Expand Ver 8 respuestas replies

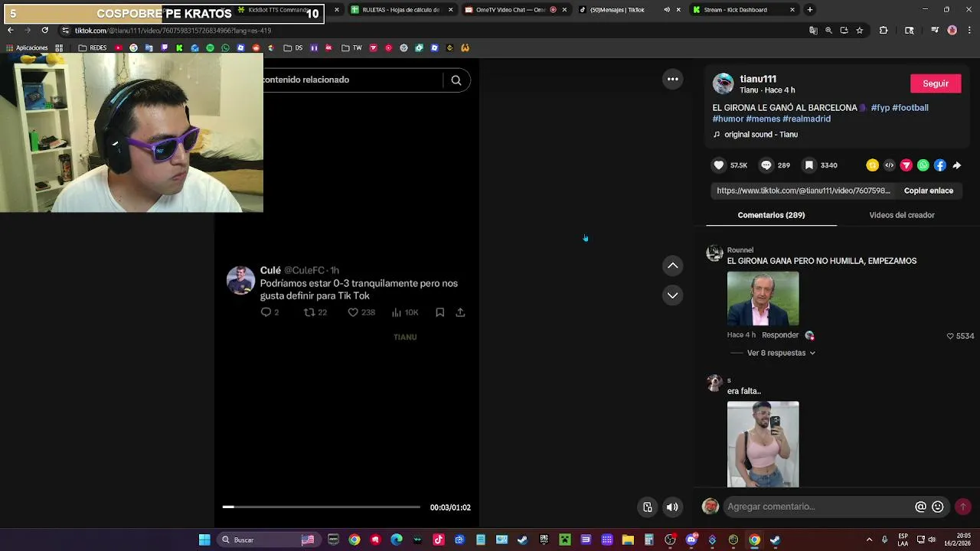tap(781, 353)
